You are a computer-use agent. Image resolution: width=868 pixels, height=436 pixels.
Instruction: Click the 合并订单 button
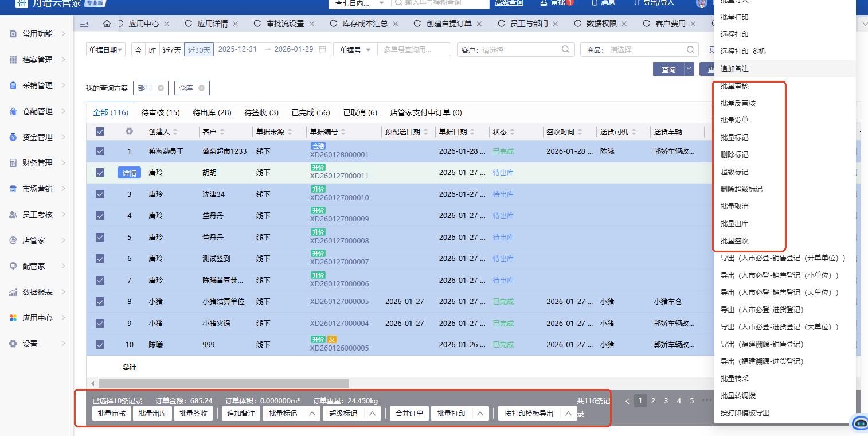coord(409,414)
